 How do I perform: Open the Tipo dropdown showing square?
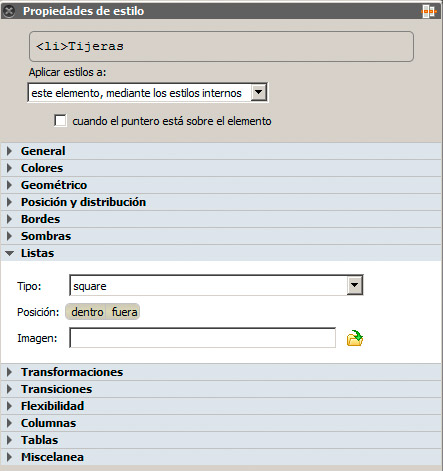click(216, 285)
